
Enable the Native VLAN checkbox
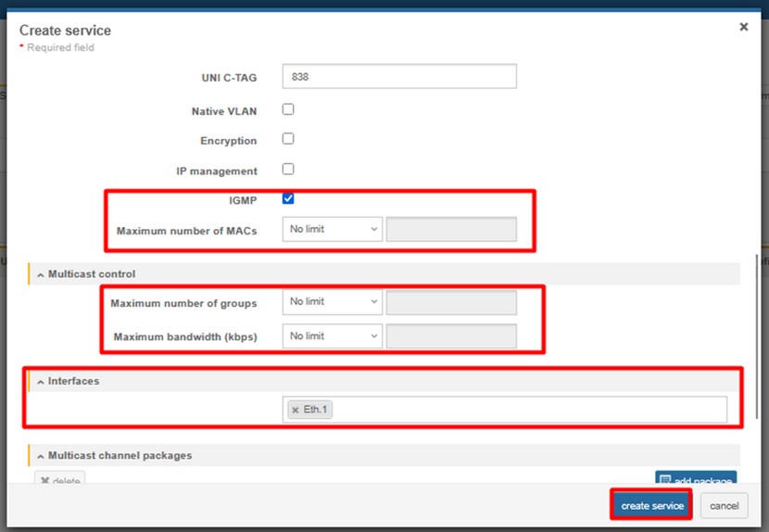point(288,109)
